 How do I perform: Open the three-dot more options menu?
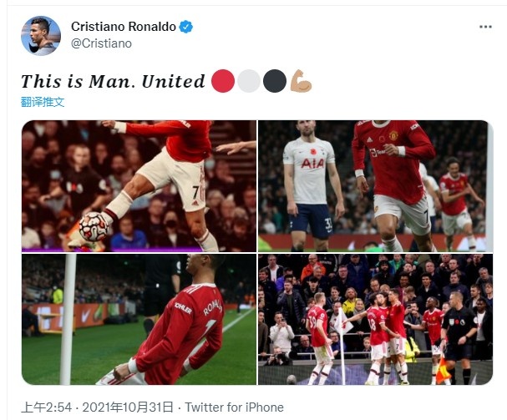coord(485,27)
